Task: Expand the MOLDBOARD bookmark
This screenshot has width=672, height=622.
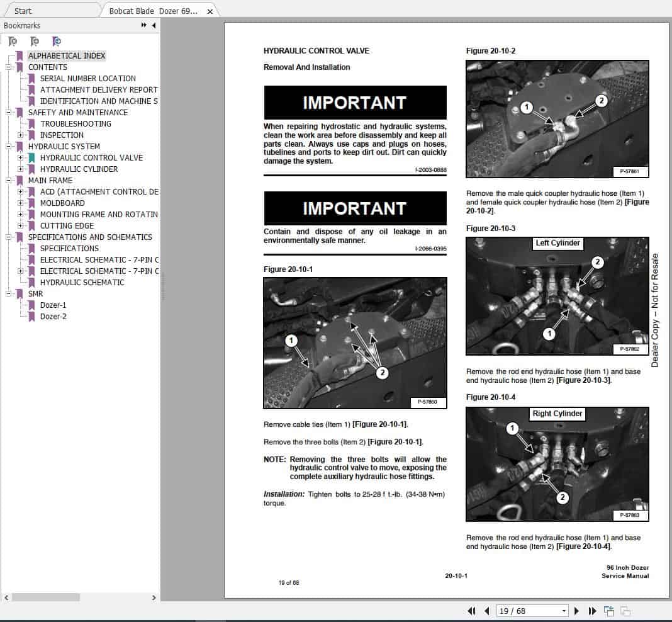Action: (x=20, y=203)
